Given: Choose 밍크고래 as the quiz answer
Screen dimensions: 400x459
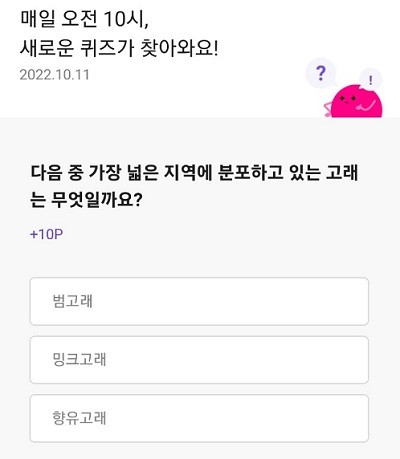Looking at the screenshot, I should click(x=199, y=360).
